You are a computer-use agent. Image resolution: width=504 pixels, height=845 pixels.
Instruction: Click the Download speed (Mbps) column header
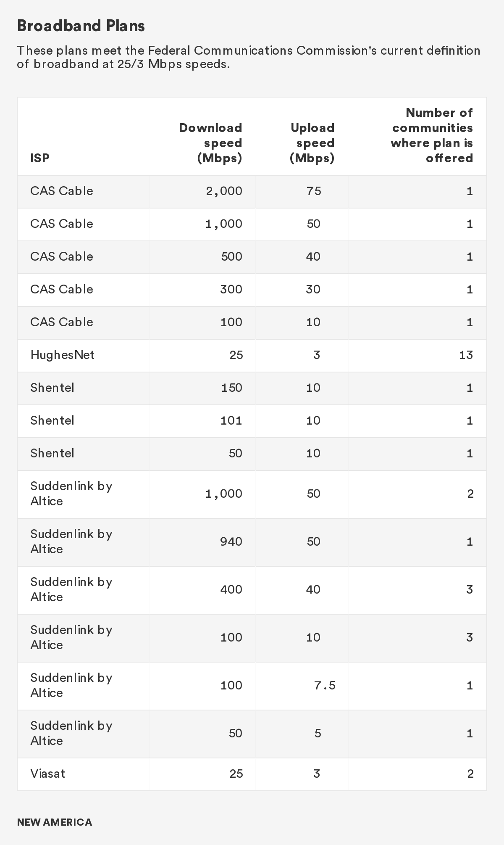pos(211,143)
